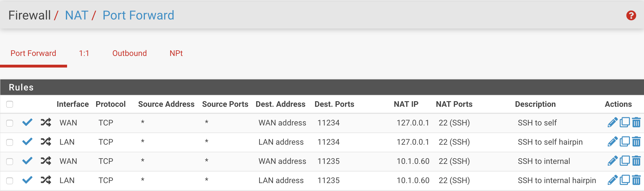644x191 pixels.
Task: Delete the 'SSH to internal hairpin' rule
Action: [636, 180]
